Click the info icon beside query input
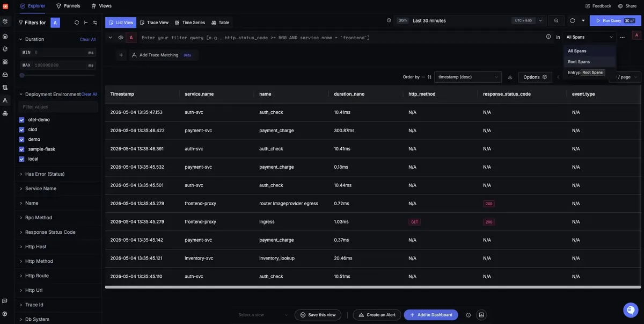644x324 pixels. click(548, 37)
